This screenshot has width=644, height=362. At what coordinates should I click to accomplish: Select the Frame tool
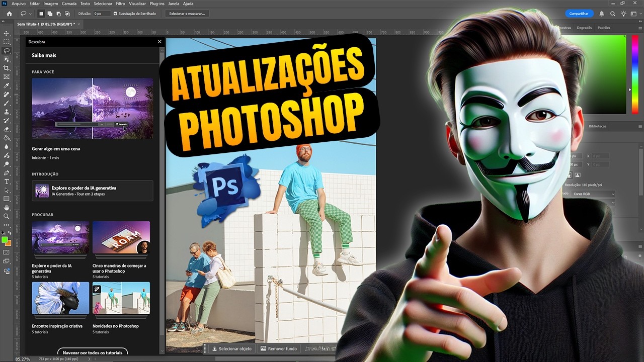click(7, 77)
